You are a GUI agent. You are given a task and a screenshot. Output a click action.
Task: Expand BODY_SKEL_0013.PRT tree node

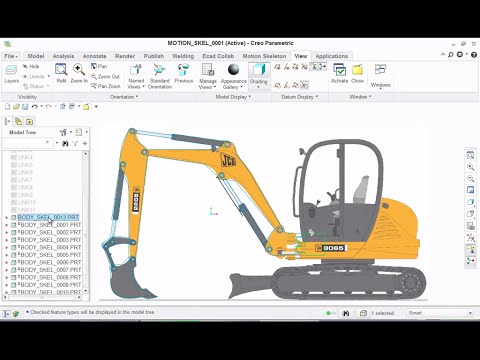tap(7, 217)
